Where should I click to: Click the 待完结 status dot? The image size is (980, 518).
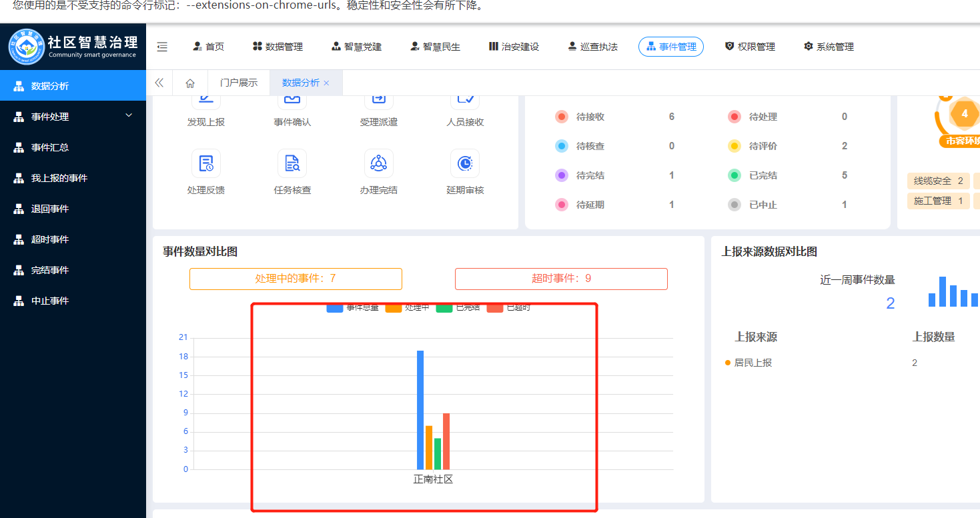tap(562, 175)
